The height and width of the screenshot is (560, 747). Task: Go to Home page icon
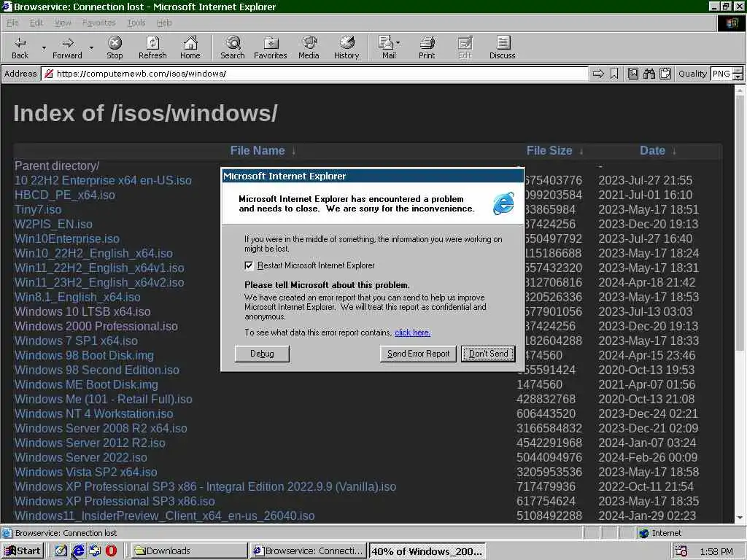[x=190, y=47]
